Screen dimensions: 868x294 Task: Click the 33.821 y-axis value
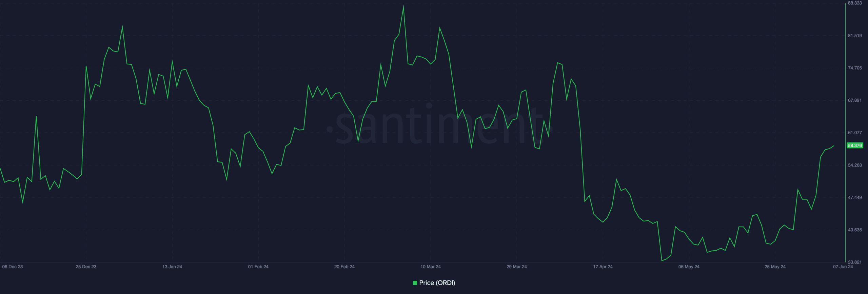click(x=855, y=262)
